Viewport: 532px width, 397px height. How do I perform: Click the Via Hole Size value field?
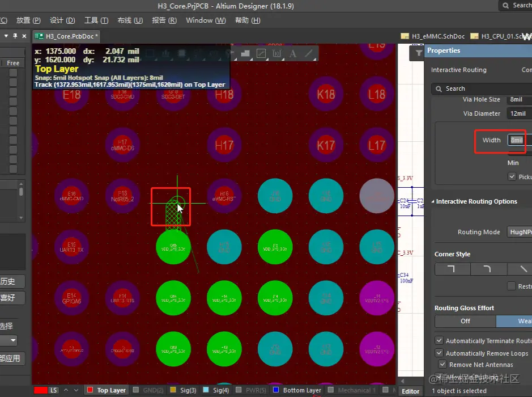[520, 99]
